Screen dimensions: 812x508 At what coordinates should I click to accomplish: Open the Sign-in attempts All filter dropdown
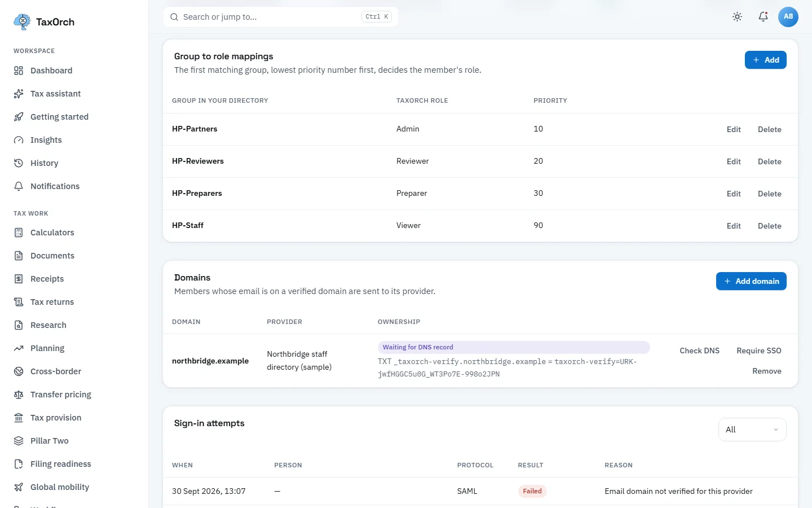[x=752, y=430]
